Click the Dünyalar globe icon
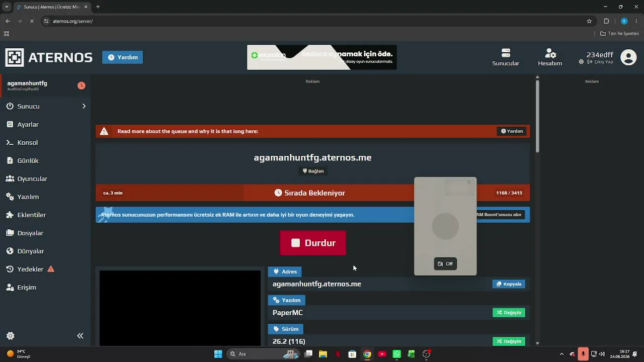 (10, 251)
